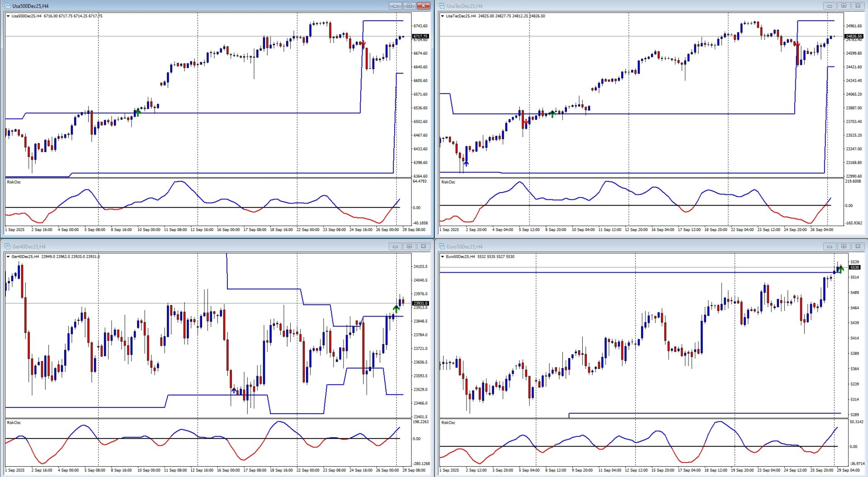Click the 6717.75 current price label
The image size is (868, 477).
pos(420,36)
